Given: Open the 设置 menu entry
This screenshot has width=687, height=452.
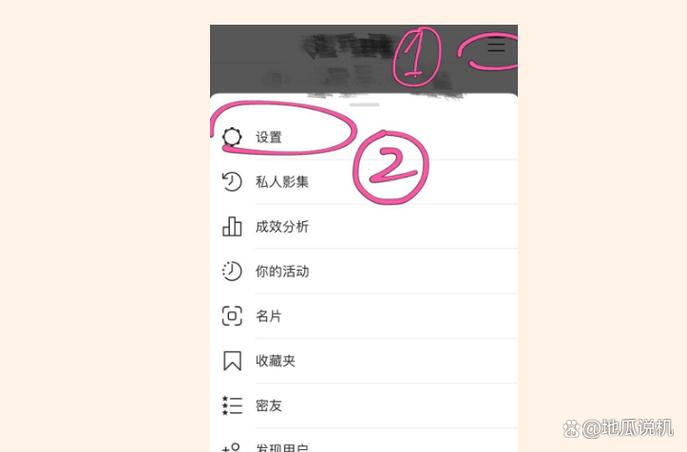Looking at the screenshot, I should pos(364,137).
